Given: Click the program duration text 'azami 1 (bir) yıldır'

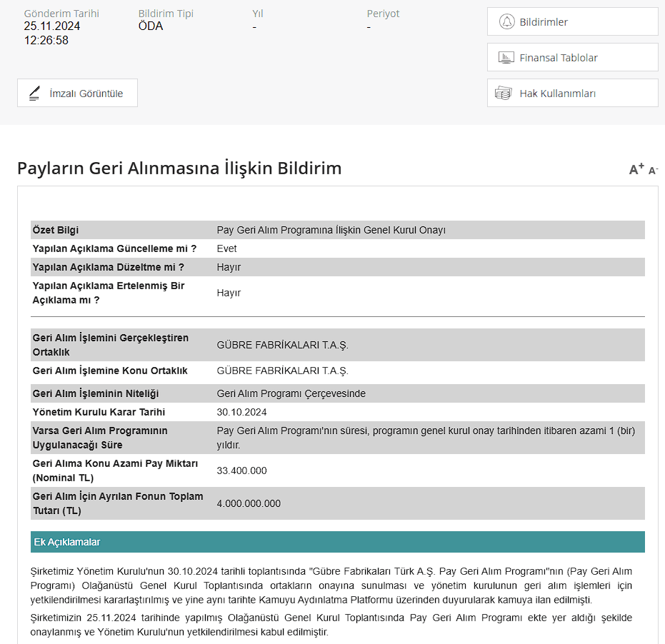Looking at the screenshot, I should [426, 438].
